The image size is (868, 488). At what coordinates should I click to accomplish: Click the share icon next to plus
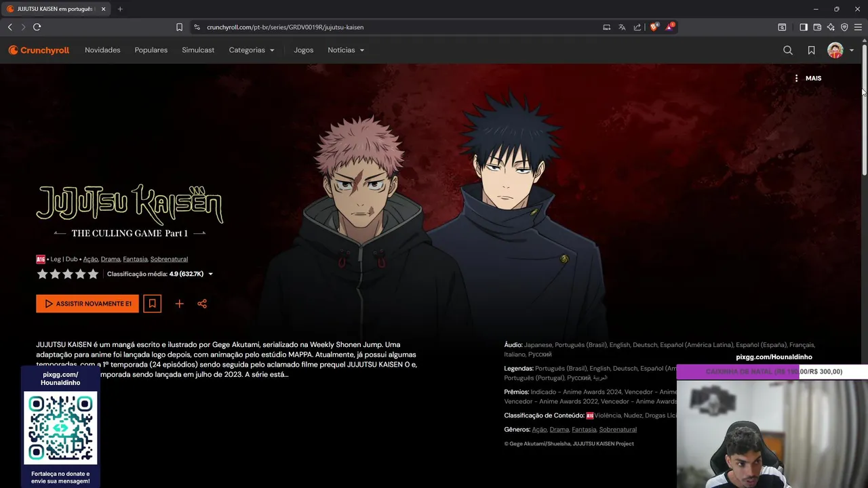(202, 304)
